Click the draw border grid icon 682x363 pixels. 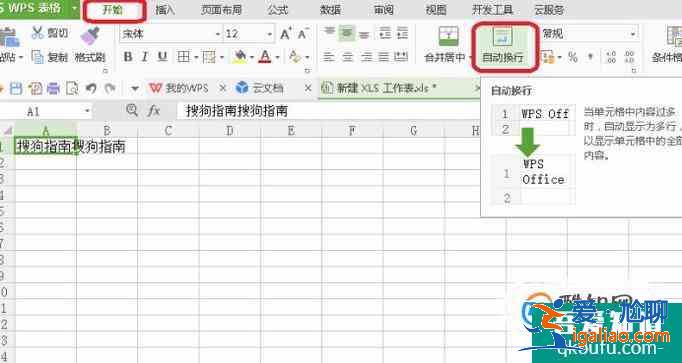tap(210, 57)
